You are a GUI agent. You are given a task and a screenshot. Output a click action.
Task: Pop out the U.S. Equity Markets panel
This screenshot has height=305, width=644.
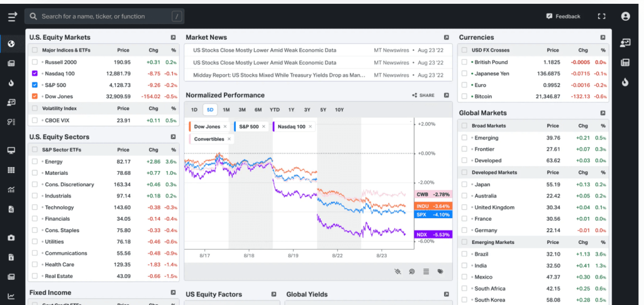click(174, 37)
